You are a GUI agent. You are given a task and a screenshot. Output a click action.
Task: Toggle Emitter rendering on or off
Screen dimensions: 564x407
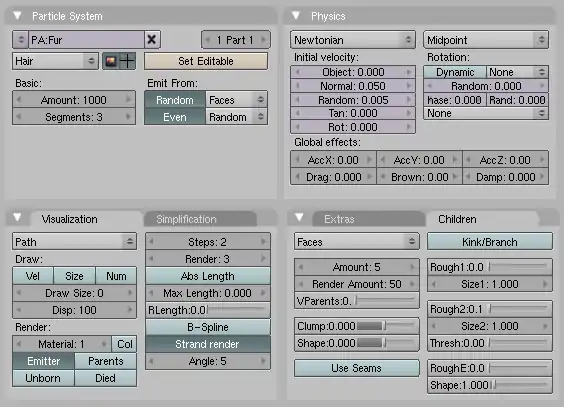tap(44, 361)
